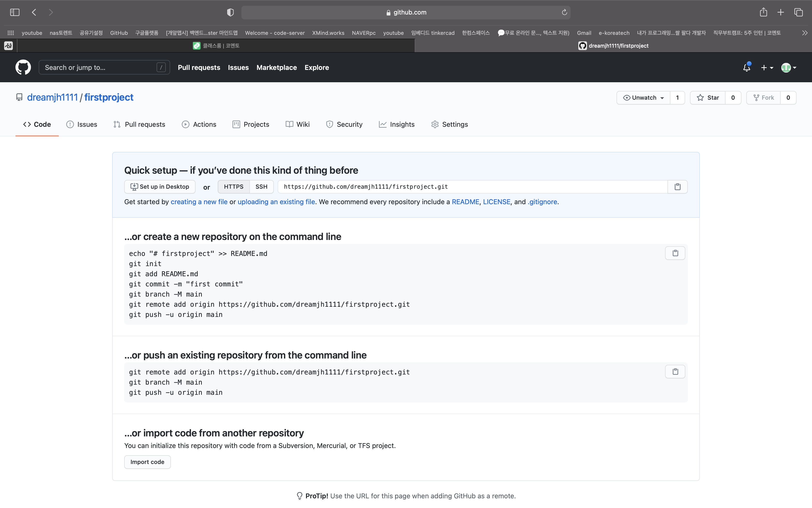Open a new tab with plus icon

point(781,12)
